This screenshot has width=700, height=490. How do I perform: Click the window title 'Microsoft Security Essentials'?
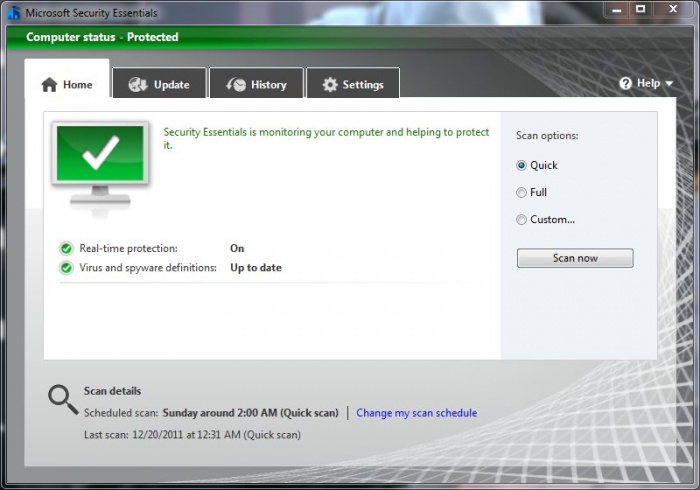[91, 13]
